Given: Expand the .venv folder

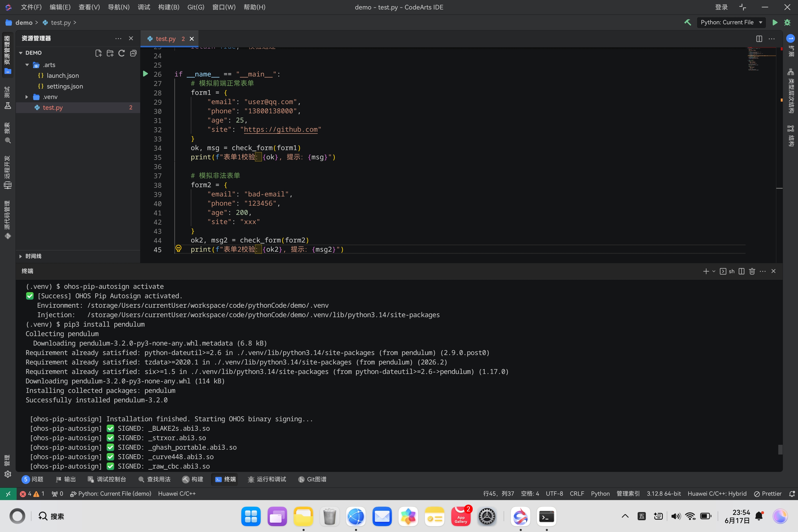Looking at the screenshot, I should coord(27,97).
